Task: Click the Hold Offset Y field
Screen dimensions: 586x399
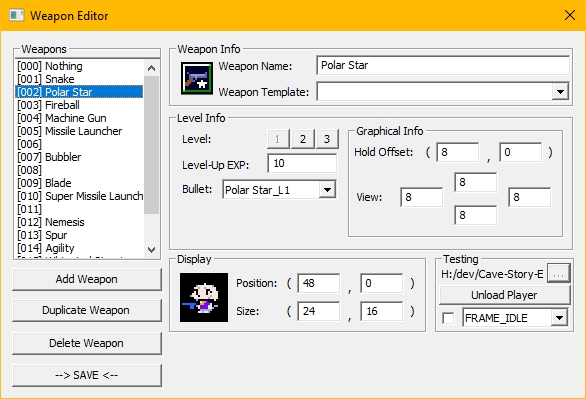Action: pyautogui.click(x=521, y=152)
